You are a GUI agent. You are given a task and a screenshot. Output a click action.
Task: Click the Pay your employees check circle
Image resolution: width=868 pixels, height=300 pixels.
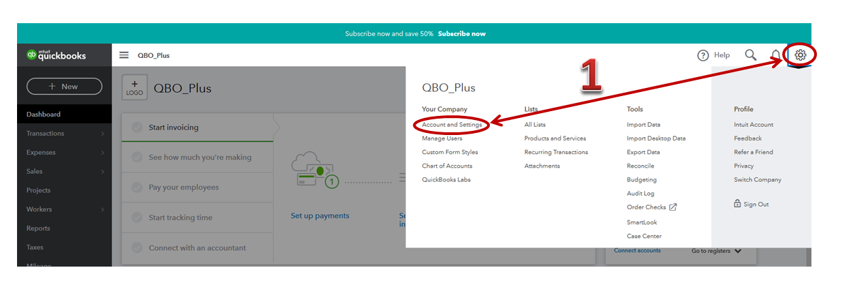[137, 187]
